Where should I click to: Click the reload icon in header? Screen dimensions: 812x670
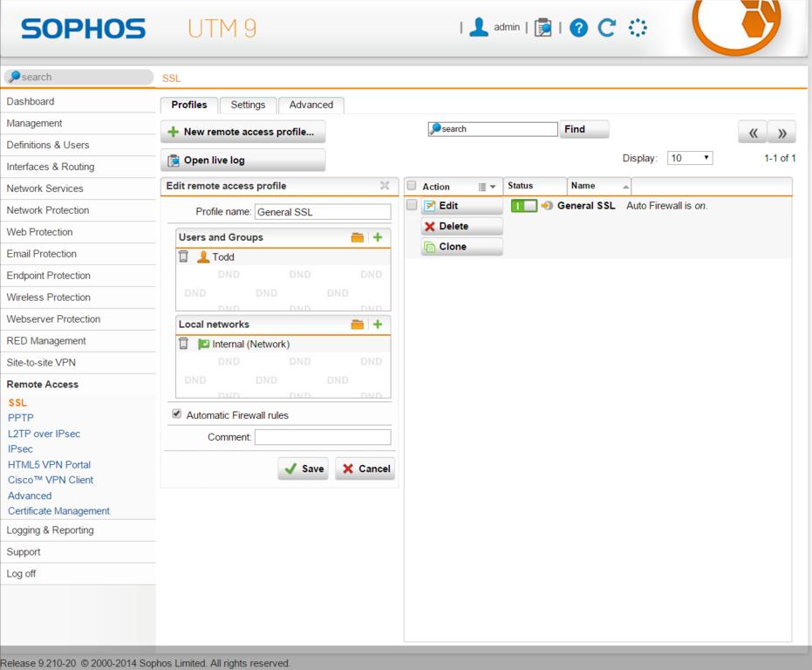point(606,27)
